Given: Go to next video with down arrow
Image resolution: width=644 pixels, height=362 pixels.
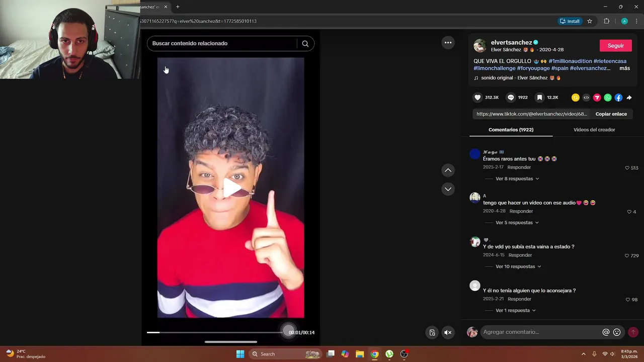Looking at the screenshot, I should pos(448,189).
